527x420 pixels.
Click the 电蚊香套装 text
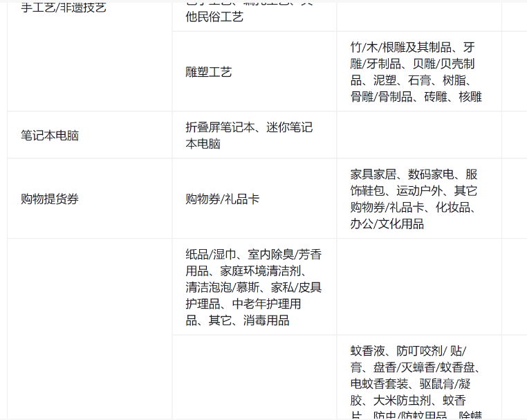378,384
